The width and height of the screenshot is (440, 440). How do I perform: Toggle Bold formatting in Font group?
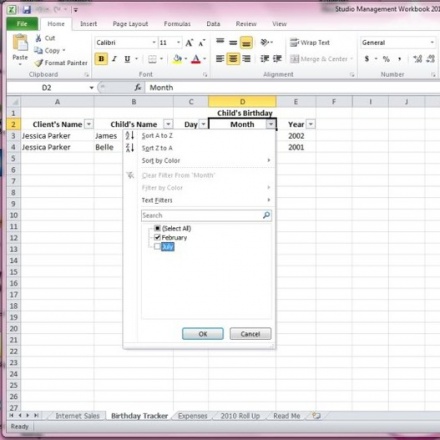(x=101, y=59)
